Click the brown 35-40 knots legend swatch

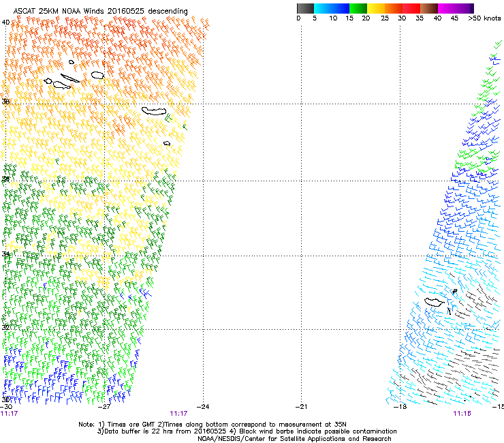[x=429, y=8]
